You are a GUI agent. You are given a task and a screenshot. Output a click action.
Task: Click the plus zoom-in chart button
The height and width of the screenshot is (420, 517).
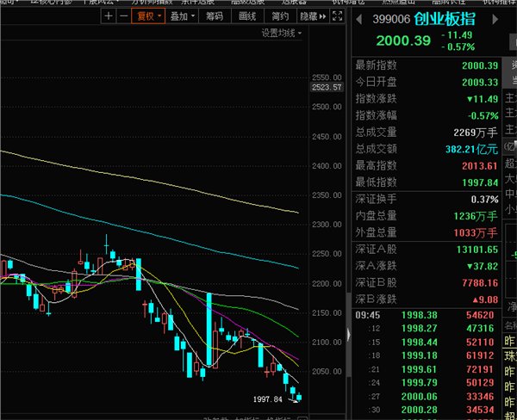click(108, 15)
